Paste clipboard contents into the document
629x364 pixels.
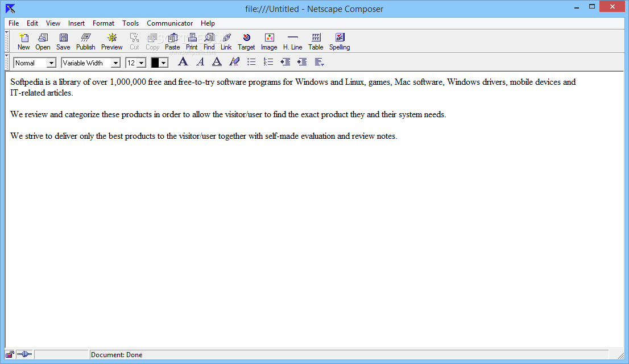172,40
